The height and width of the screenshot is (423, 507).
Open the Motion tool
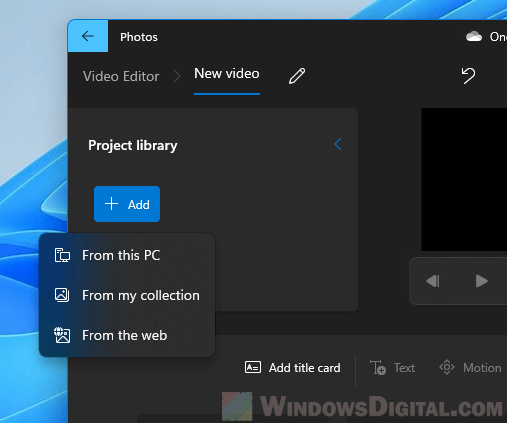(470, 368)
